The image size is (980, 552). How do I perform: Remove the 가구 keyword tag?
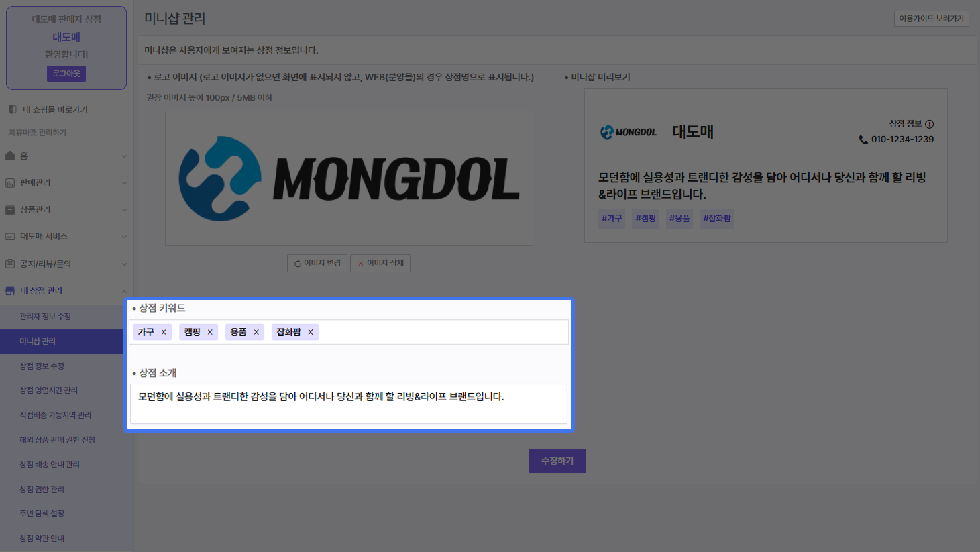click(164, 332)
